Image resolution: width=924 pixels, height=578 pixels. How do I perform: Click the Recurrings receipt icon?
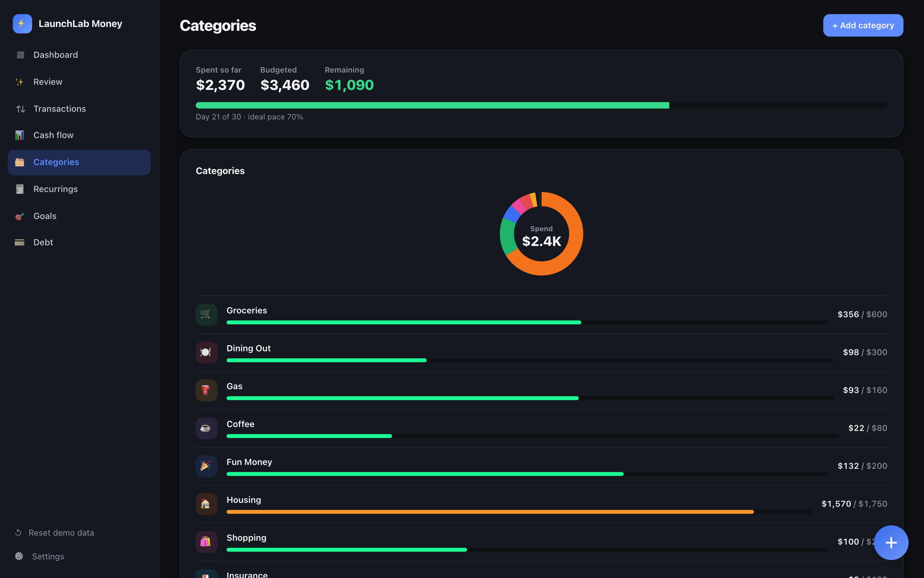point(20,189)
